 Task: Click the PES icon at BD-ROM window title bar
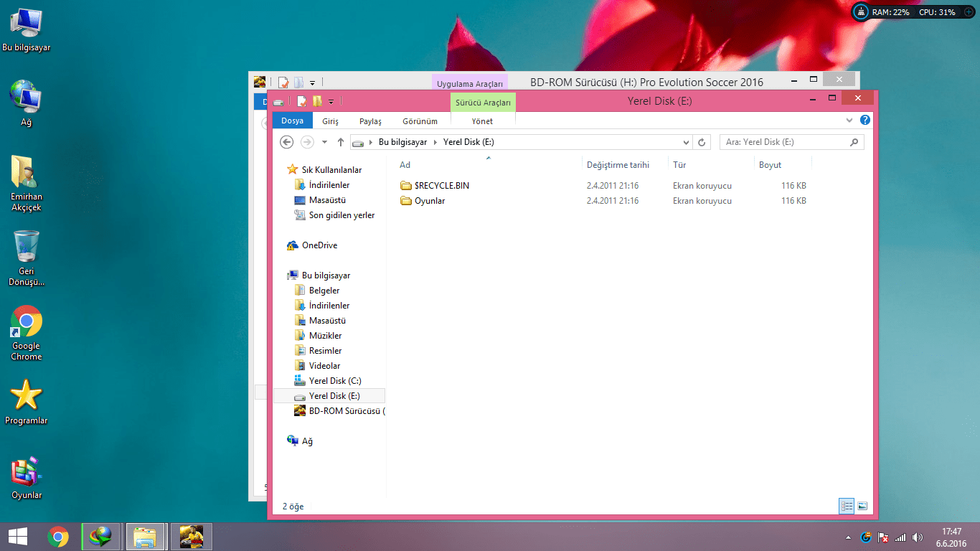[260, 82]
